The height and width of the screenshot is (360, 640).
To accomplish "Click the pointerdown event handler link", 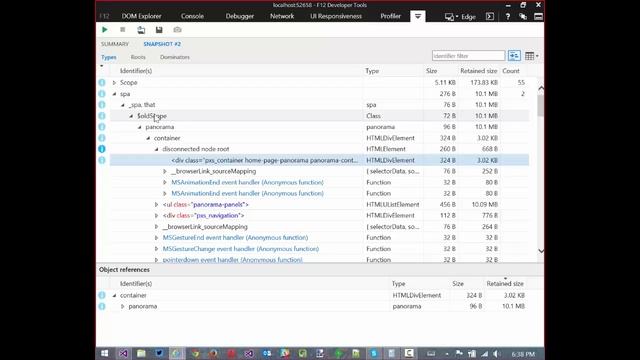I will (233, 260).
